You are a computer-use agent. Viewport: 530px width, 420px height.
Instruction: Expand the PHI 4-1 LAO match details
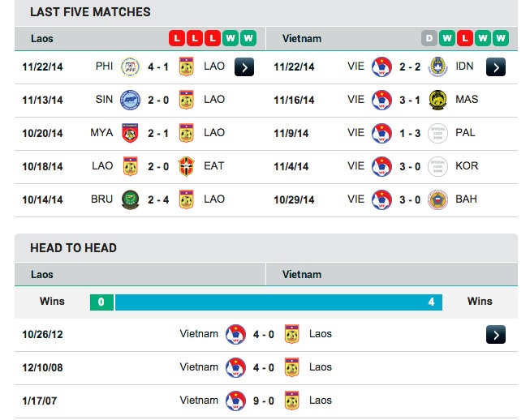[x=244, y=66]
